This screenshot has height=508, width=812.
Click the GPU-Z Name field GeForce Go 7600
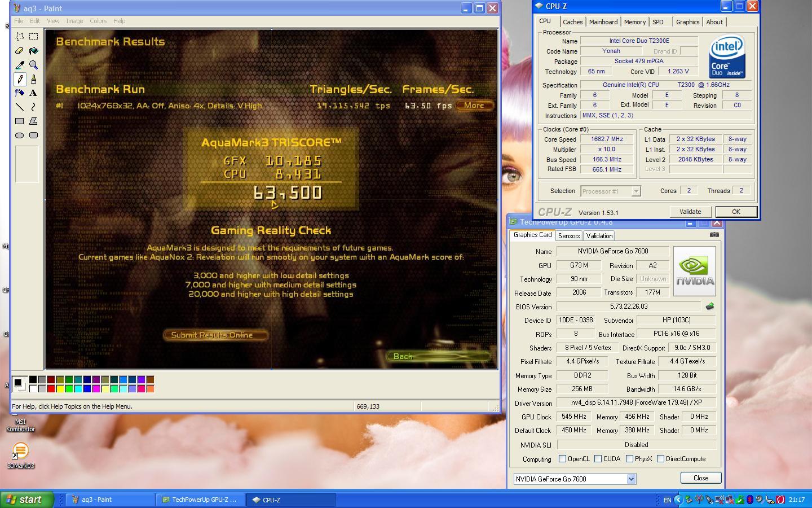tap(613, 251)
